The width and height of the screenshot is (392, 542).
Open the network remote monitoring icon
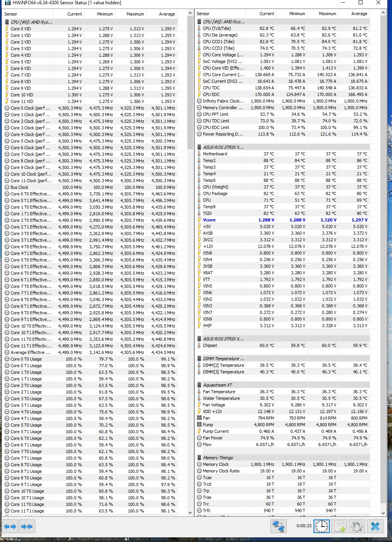click(278, 526)
